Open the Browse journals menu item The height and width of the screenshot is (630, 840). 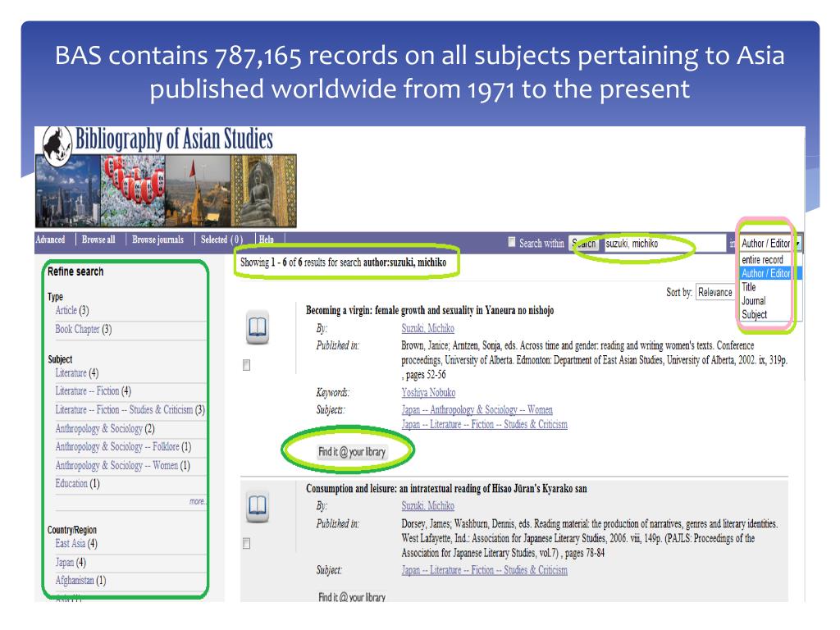click(x=157, y=240)
